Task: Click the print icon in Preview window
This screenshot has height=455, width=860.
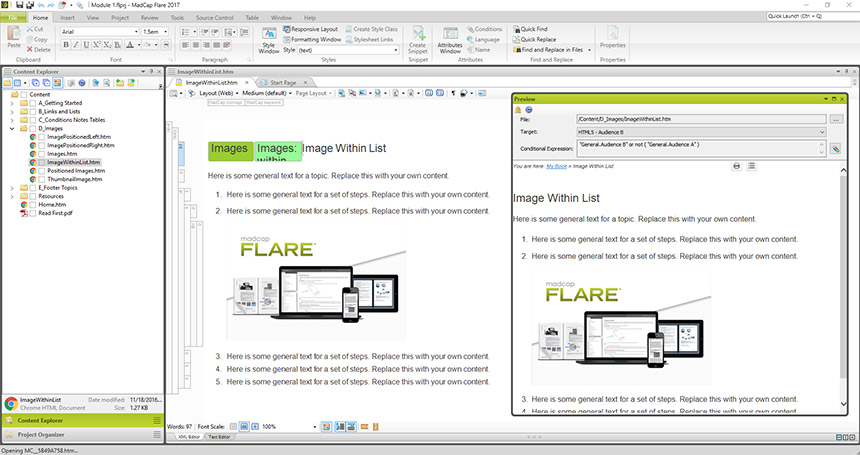Action: click(737, 166)
